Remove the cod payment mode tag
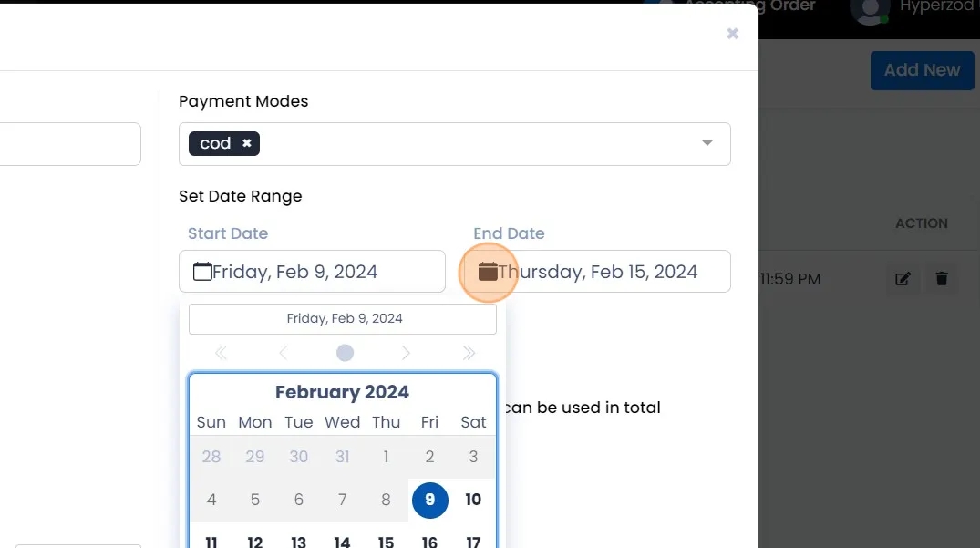Viewport: 980px width, 548px height. click(x=246, y=144)
